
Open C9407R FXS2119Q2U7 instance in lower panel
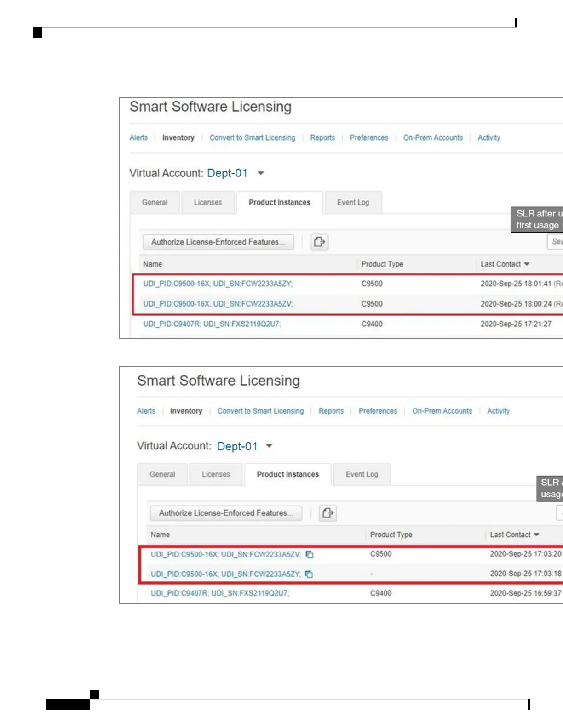point(220,593)
